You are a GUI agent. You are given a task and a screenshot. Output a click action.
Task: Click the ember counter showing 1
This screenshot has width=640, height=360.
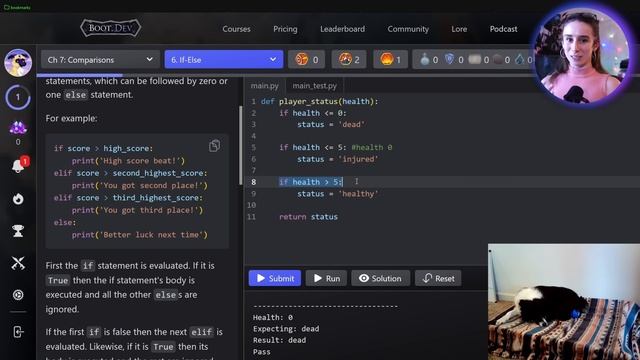coord(391,60)
